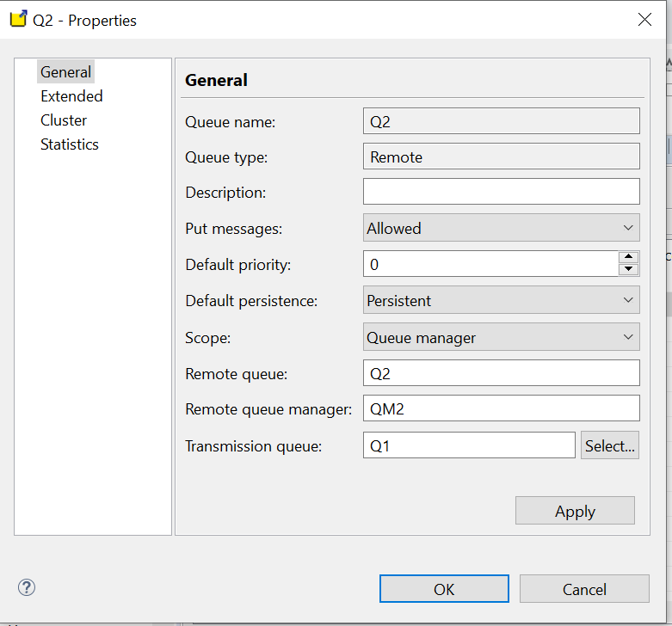Click the Remote queue manager label
Image resolution: width=672 pixels, height=626 pixels.
coord(268,409)
